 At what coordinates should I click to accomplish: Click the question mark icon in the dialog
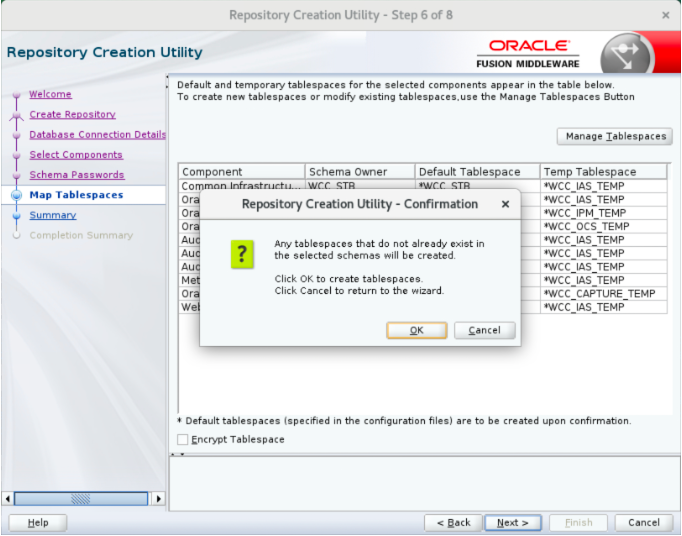point(242,254)
